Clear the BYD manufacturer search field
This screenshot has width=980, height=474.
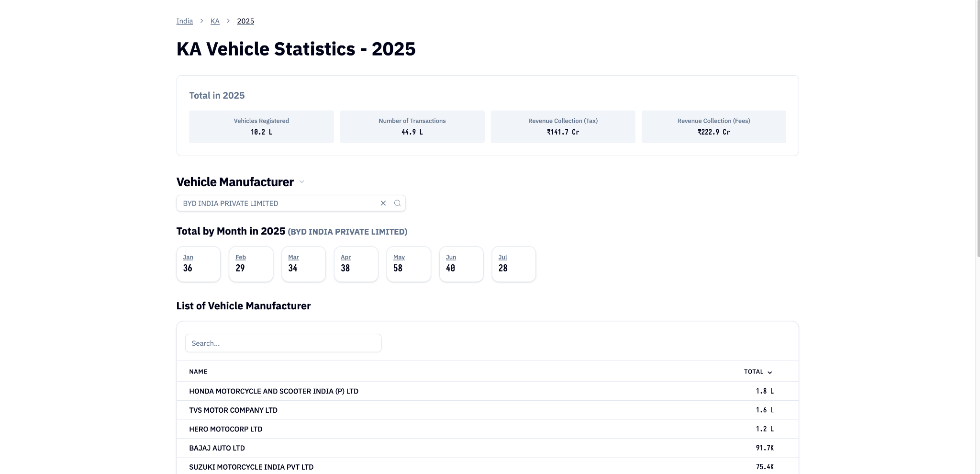(383, 203)
